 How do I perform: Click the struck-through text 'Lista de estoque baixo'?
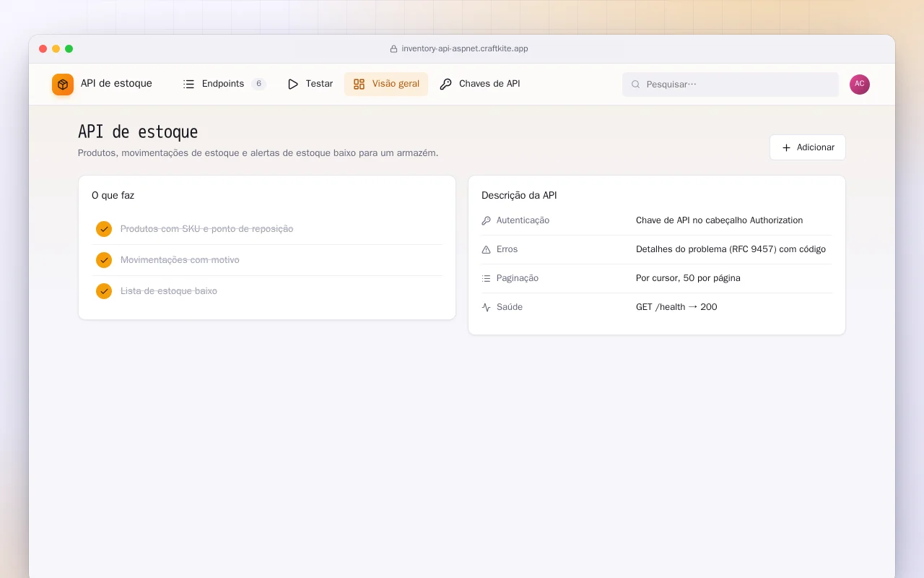point(169,291)
